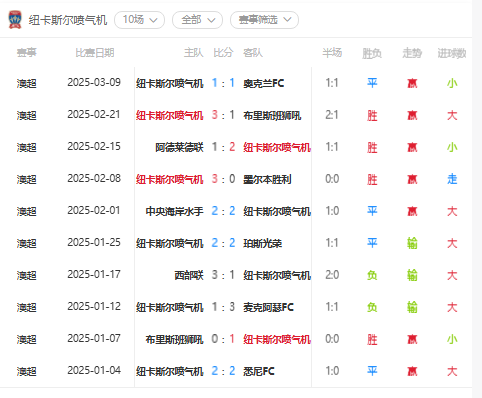Screen dimensions: 482x398
Task: Select the 中央海岸水手 team name
Action: coord(174,211)
